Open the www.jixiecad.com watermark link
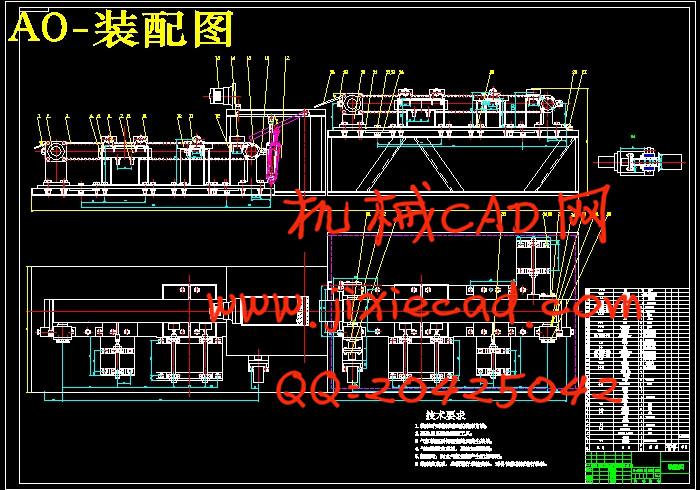The width and height of the screenshot is (700, 490). pos(420,304)
